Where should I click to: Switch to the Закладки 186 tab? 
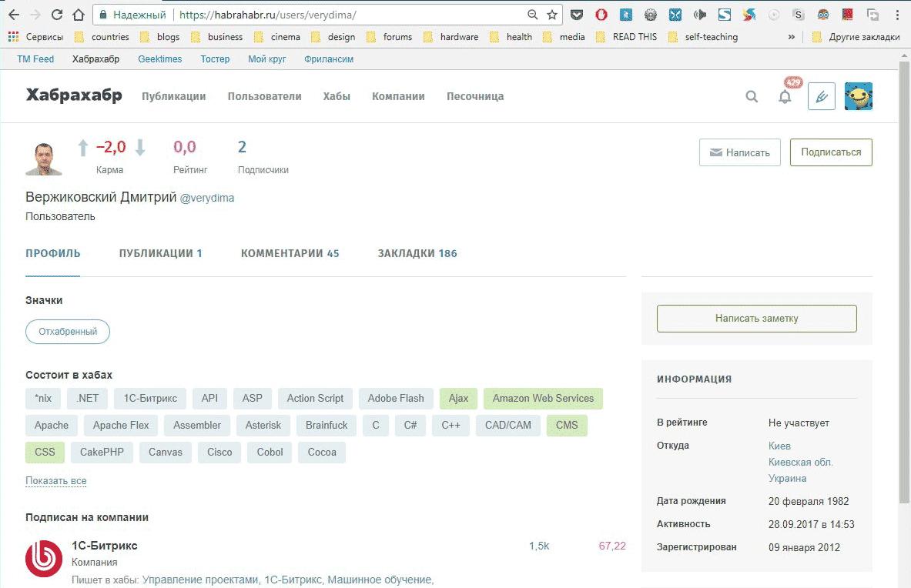pyautogui.click(x=417, y=253)
